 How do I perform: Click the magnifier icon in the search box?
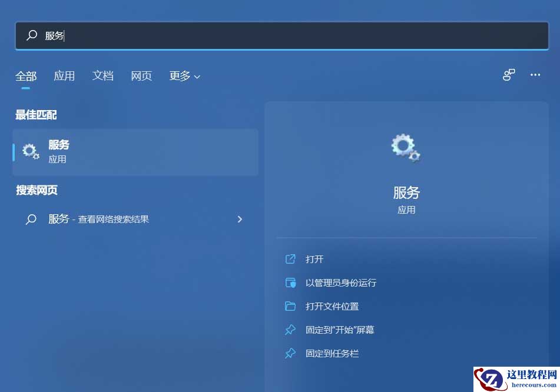[x=32, y=35]
